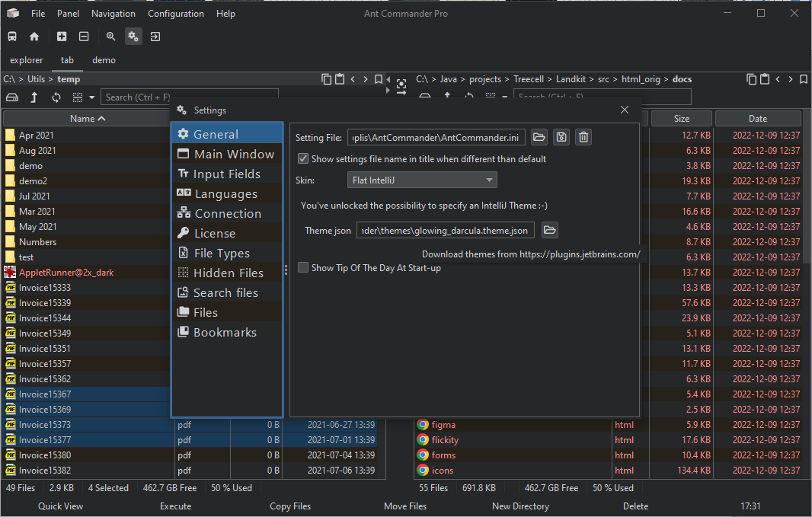
Task: Open the Navigation menu
Action: coord(113,14)
